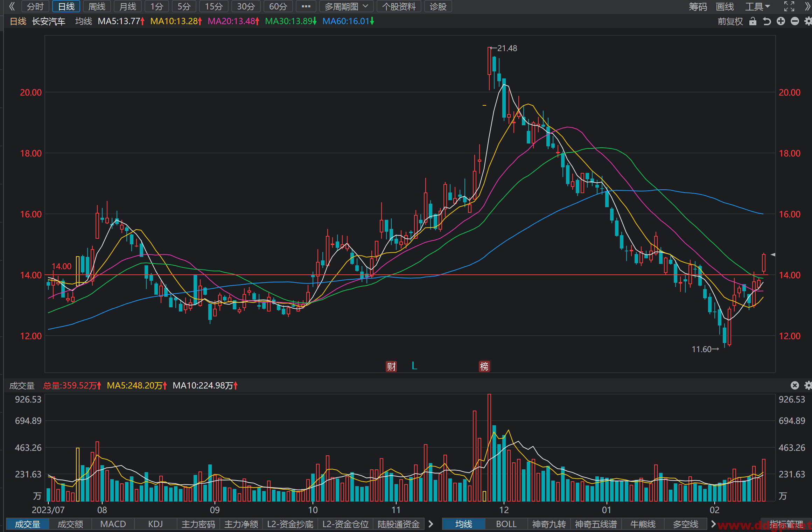This screenshot has width=812, height=532.
Task: Click the lock icon beside 前复权
Action: (x=753, y=21)
